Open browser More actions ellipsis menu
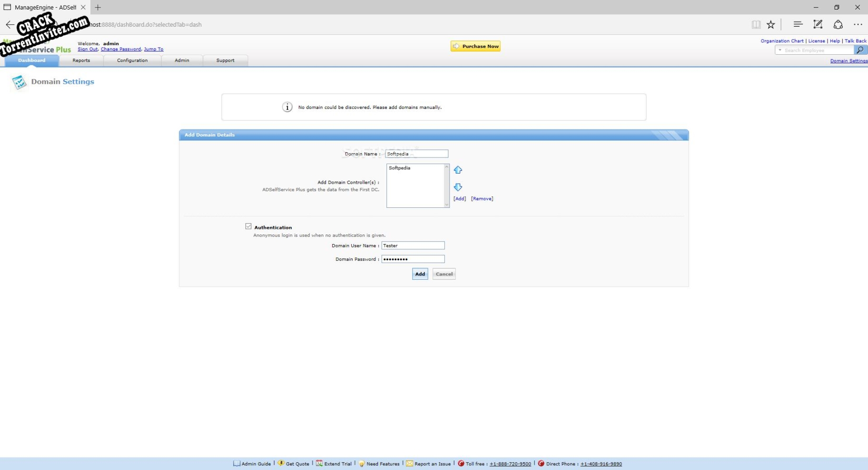The width and height of the screenshot is (868, 470). pos(858,24)
